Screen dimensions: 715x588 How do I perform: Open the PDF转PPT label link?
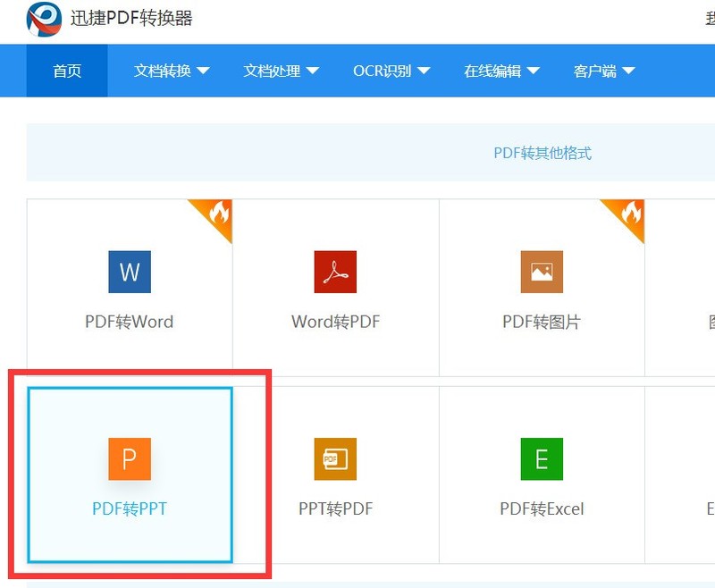(x=130, y=508)
